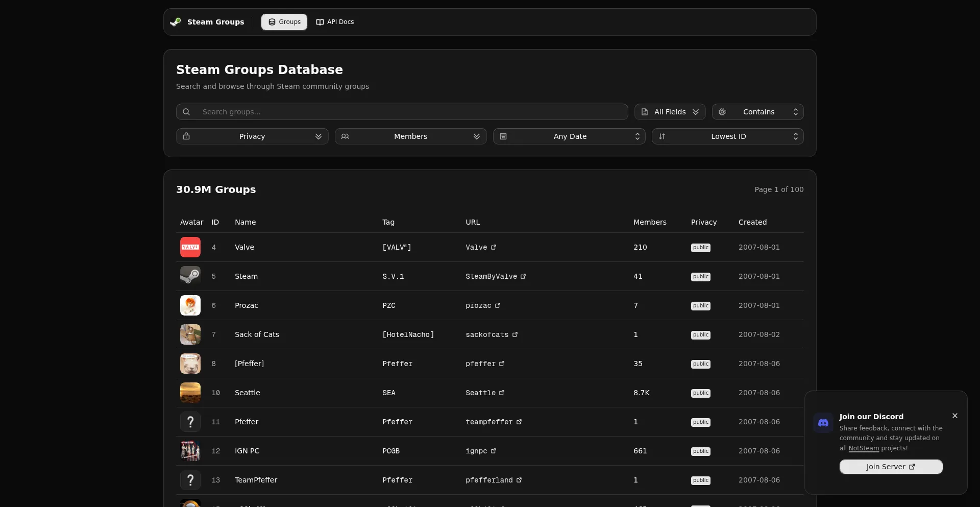Screen dimensions: 980x507
Task: Click the search magnifier icon
Action: (186, 112)
